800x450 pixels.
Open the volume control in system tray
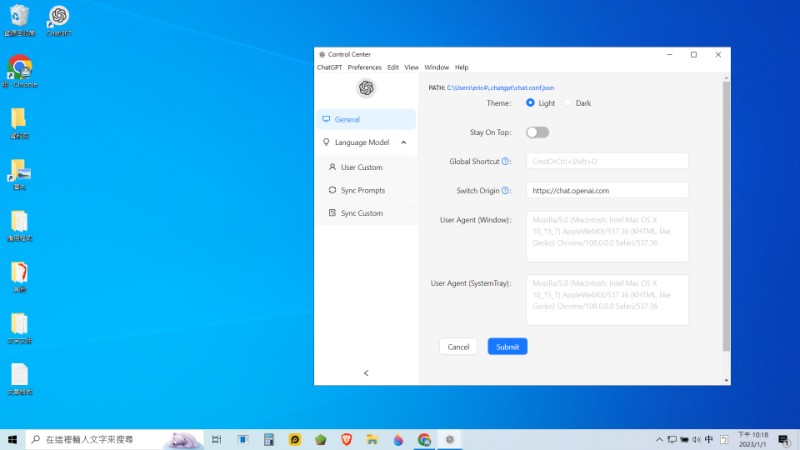(696, 439)
